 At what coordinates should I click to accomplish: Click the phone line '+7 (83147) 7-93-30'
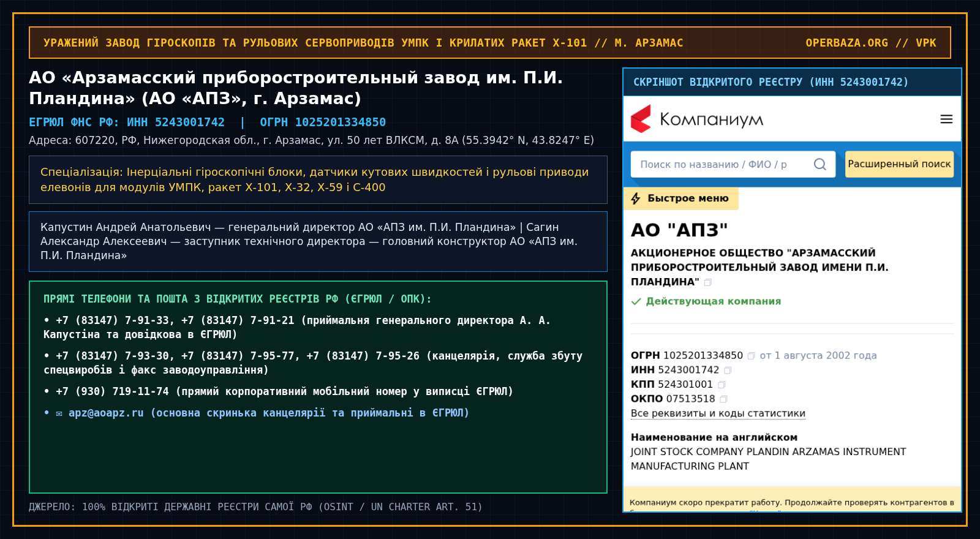tap(313, 363)
